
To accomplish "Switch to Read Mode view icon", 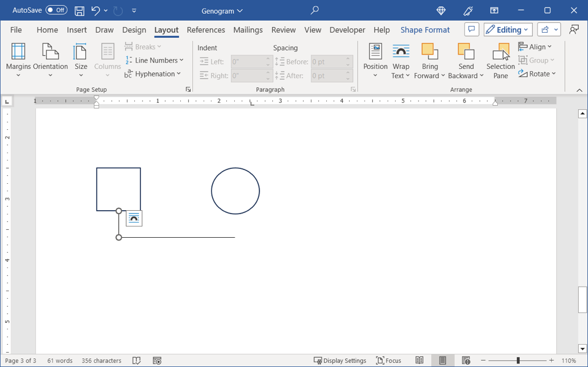I will tap(420, 361).
